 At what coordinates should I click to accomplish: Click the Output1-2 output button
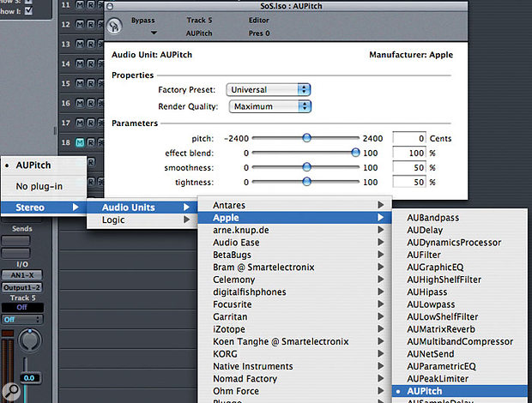pyautogui.click(x=22, y=287)
